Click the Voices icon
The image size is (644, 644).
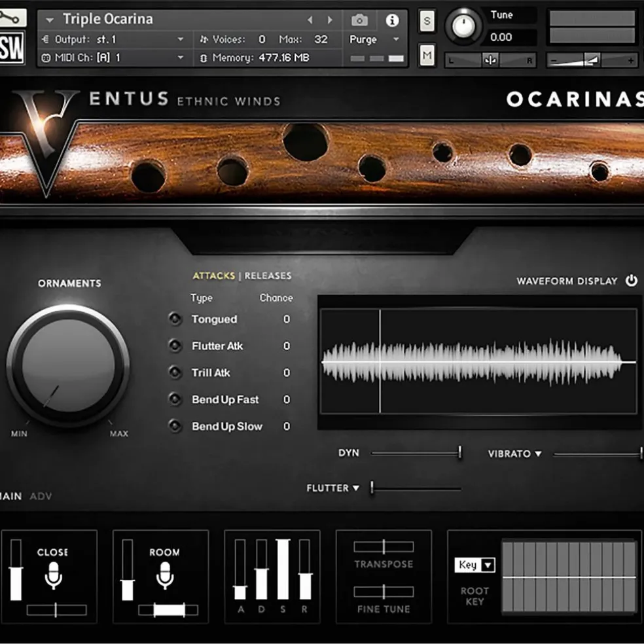pyautogui.click(x=204, y=39)
